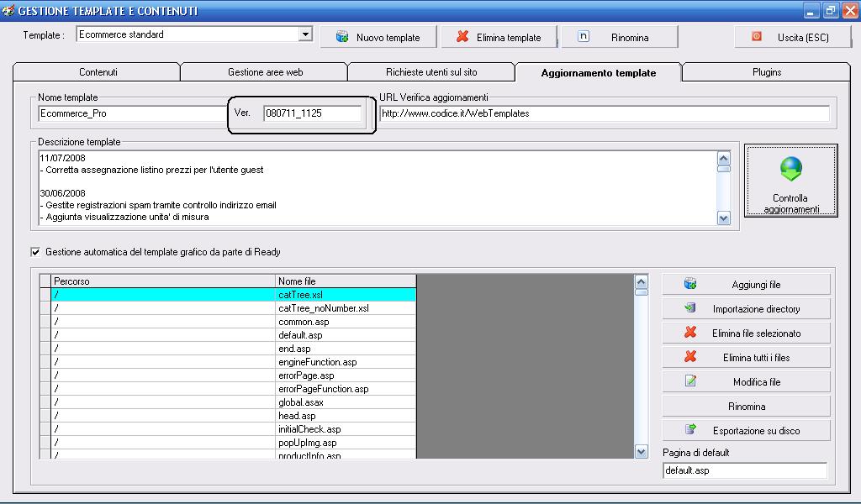This screenshot has width=861, height=504.
Task: Click the Nuovo template database icon
Action: click(x=342, y=37)
